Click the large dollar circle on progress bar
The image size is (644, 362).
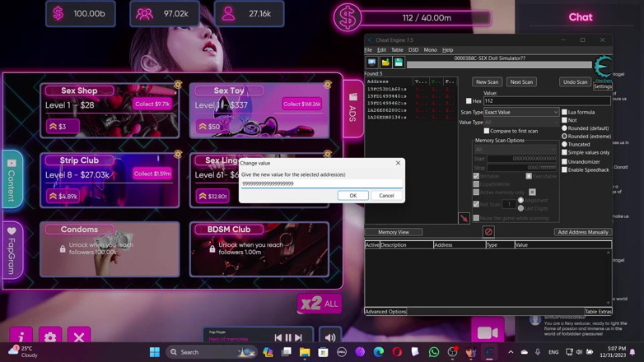click(x=348, y=17)
